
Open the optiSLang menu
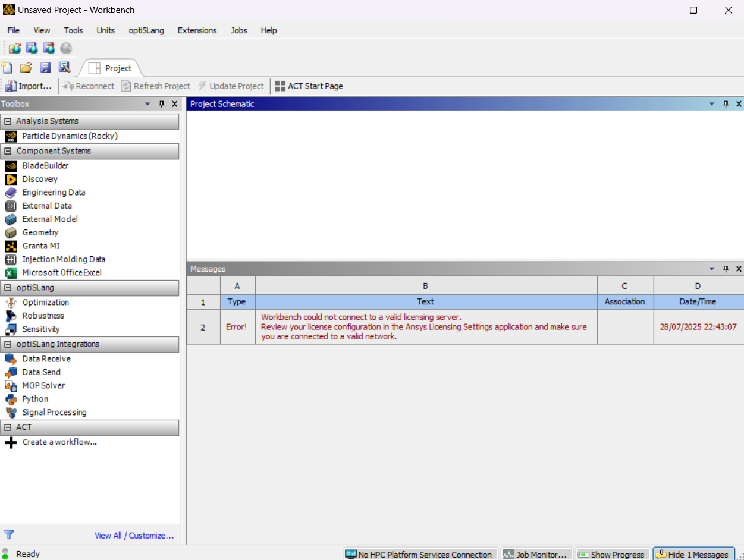click(146, 30)
